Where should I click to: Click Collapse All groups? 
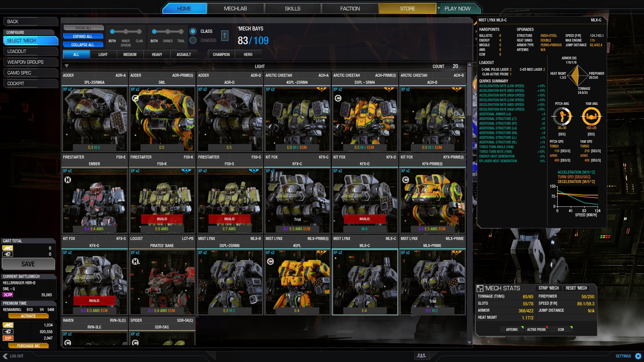coord(83,45)
